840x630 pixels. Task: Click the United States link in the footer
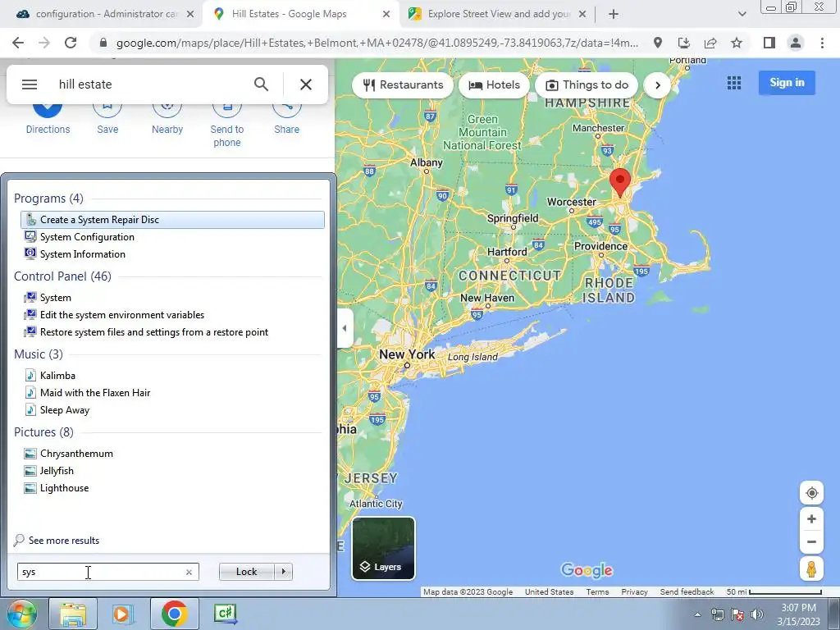(549, 592)
